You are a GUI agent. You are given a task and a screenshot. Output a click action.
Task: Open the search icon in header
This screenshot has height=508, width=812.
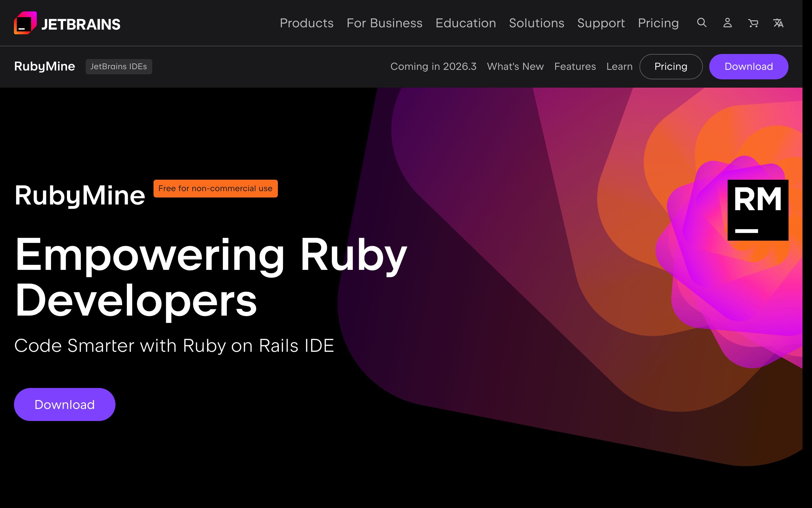(702, 23)
